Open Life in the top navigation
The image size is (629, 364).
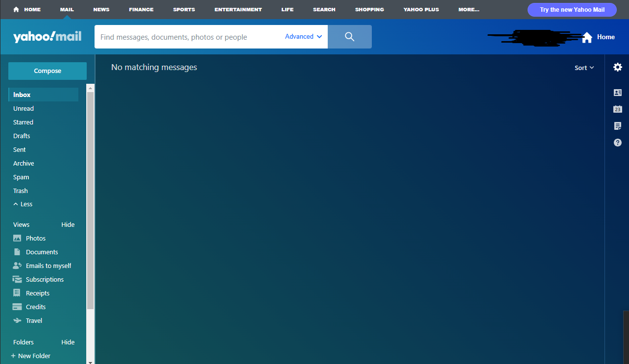click(x=288, y=9)
